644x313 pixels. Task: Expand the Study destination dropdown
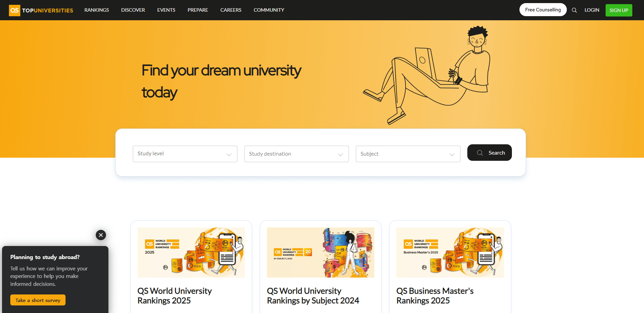[296, 154]
